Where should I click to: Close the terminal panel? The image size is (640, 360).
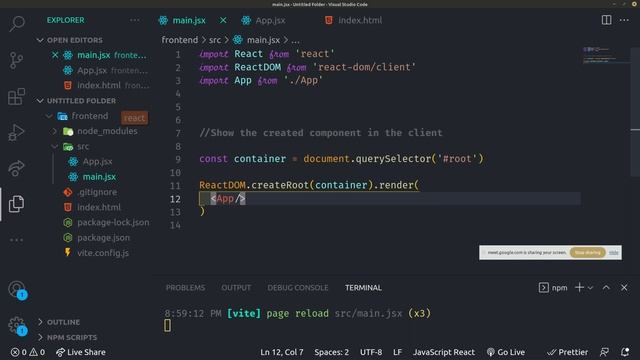pyautogui.click(x=624, y=287)
